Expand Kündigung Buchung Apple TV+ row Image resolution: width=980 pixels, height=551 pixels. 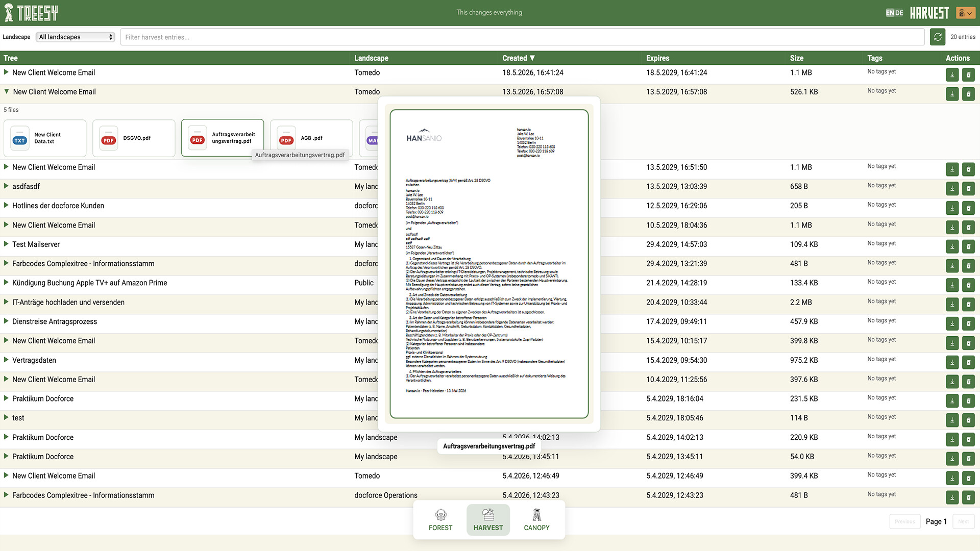[6, 283]
